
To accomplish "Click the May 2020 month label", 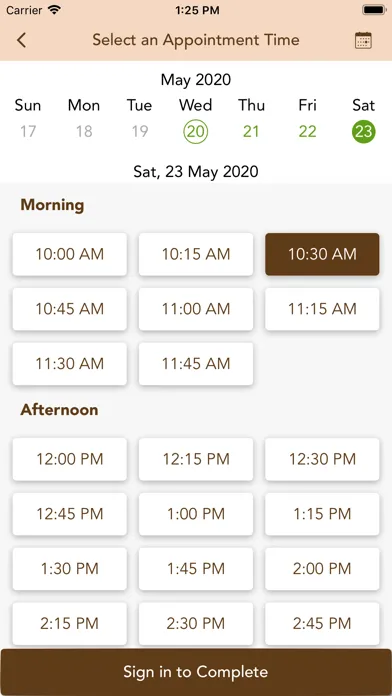I will [x=196, y=80].
